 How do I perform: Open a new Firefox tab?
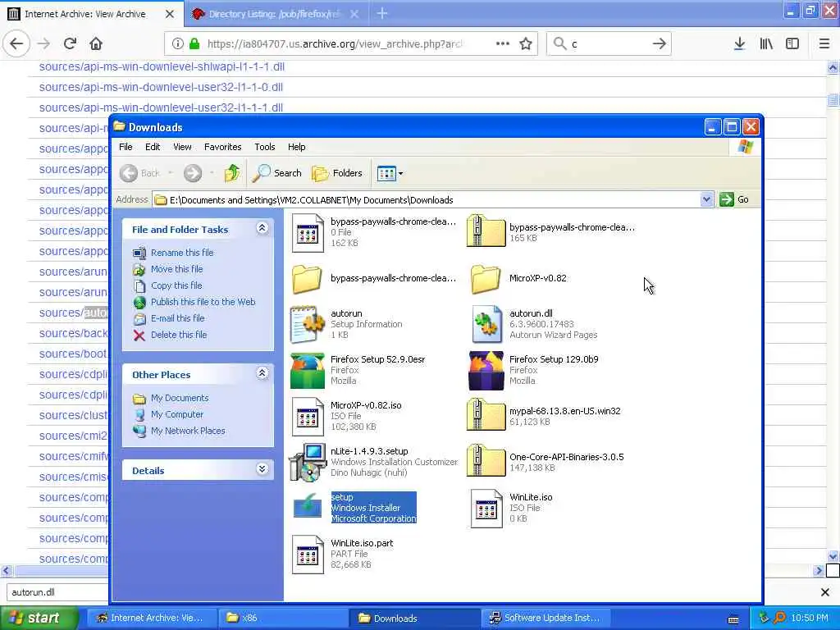coord(382,13)
